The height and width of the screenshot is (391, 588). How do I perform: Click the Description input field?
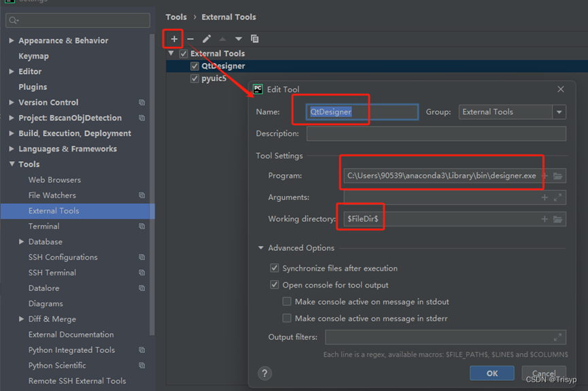click(436, 133)
